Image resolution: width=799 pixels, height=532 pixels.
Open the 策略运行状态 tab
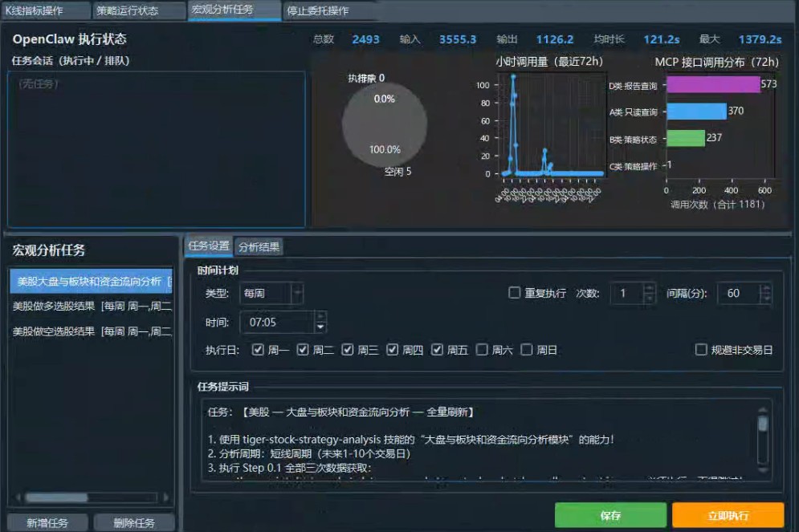(139, 10)
